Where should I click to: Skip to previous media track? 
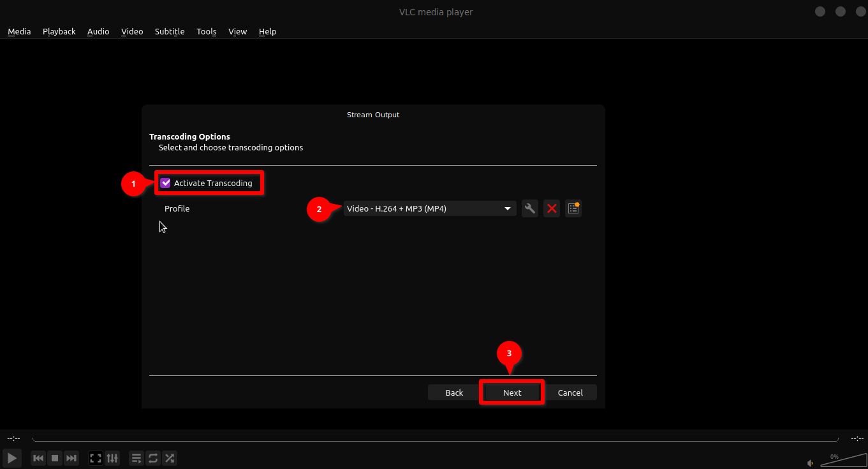point(38,458)
